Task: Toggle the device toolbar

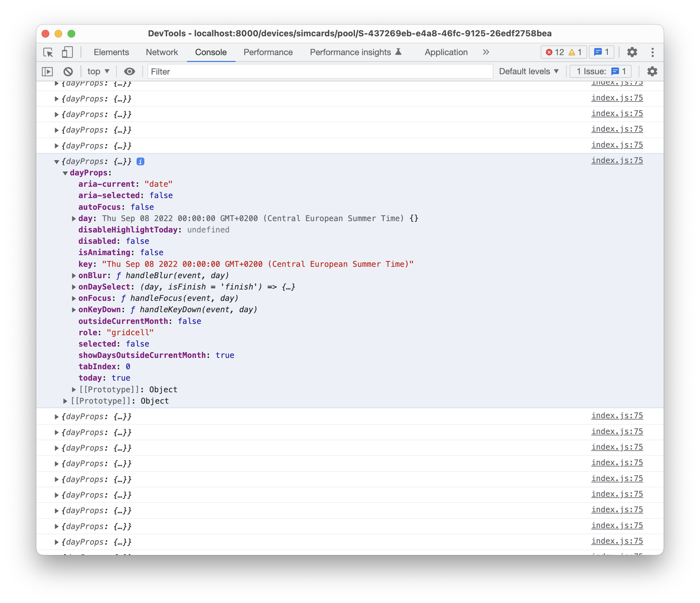Action: (x=67, y=52)
